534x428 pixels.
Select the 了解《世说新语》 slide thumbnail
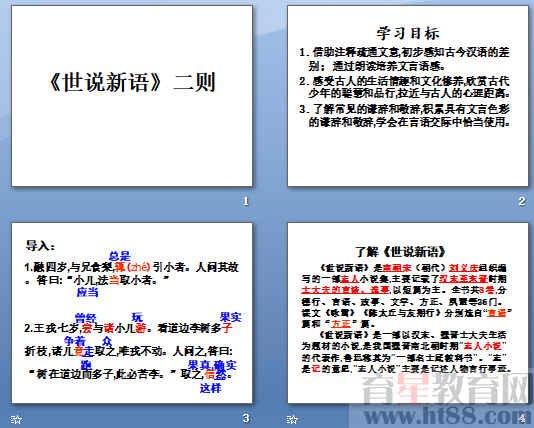tap(408, 313)
